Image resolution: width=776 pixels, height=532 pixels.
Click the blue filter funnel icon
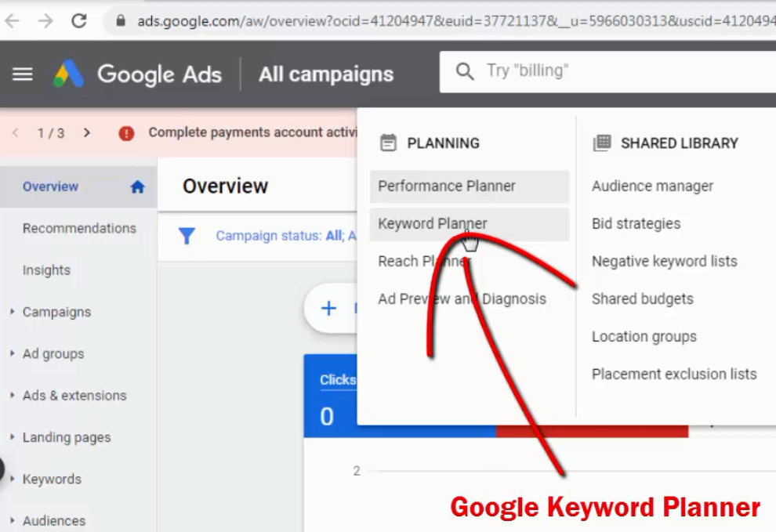187,236
